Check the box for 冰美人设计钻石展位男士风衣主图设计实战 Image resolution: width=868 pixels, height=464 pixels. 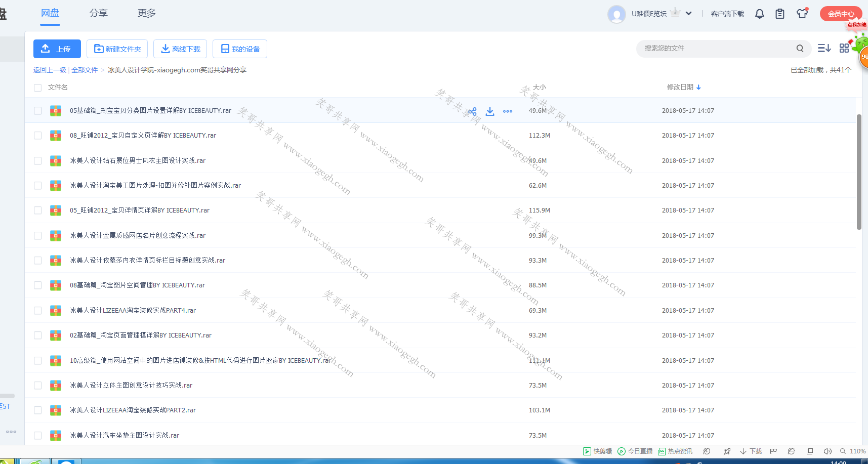point(37,161)
